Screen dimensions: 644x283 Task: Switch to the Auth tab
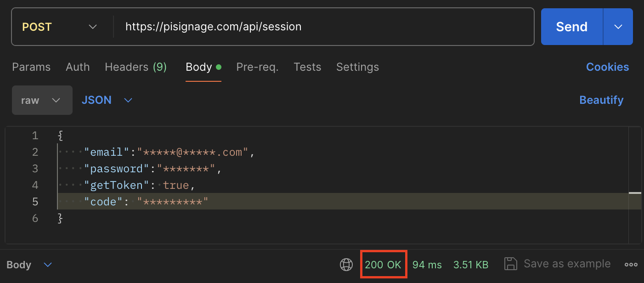click(x=78, y=67)
